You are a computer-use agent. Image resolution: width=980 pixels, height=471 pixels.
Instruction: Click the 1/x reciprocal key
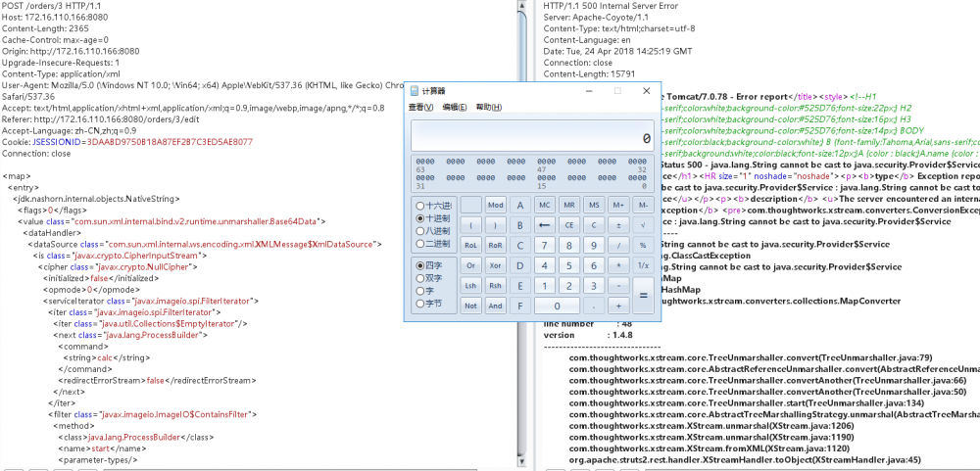pos(643,265)
